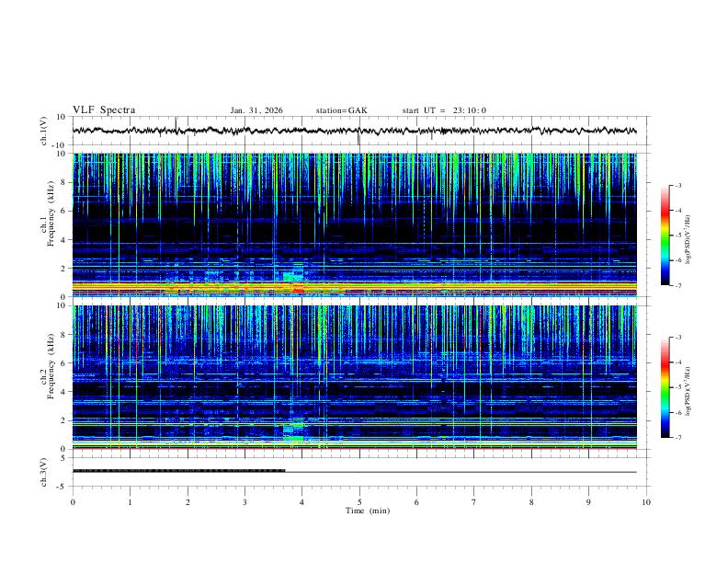Click the "-7" tick on ch.2 color bar
Screen dimensions: 728x563
click(x=677, y=438)
